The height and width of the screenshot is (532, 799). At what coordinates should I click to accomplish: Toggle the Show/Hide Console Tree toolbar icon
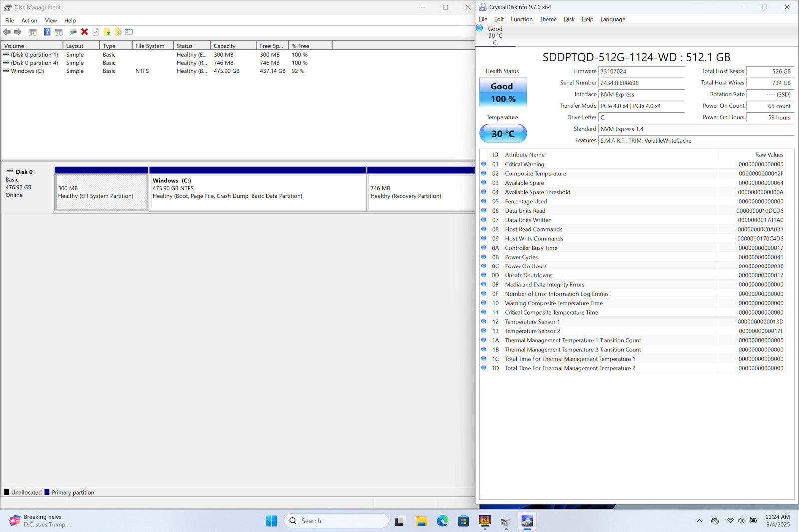coord(32,32)
